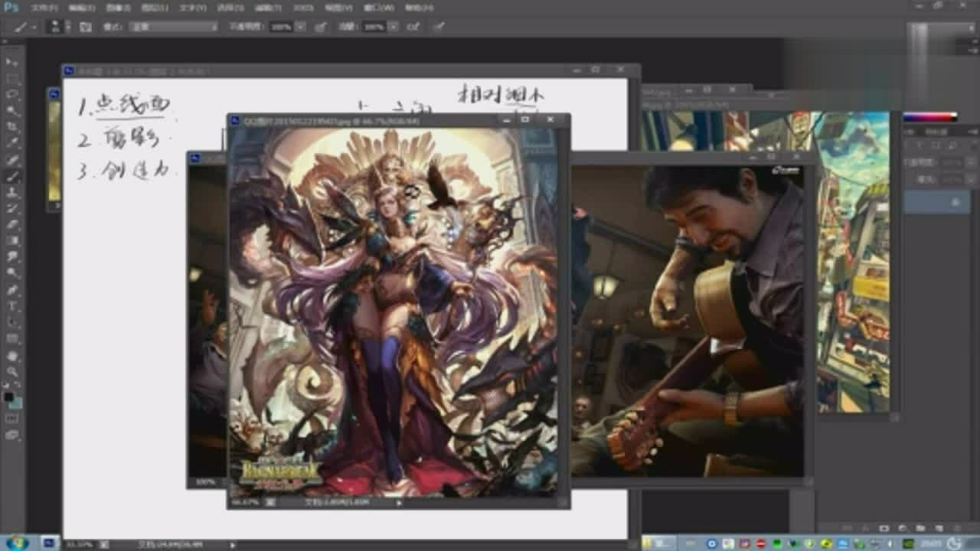Click the system tray clock
This screenshot has height=551, width=980.
[x=933, y=543]
